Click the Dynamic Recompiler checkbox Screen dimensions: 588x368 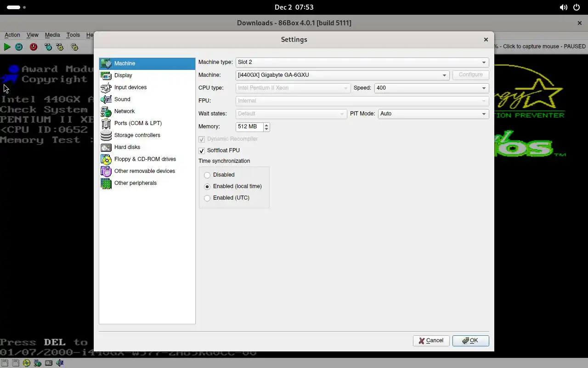[202, 139]
